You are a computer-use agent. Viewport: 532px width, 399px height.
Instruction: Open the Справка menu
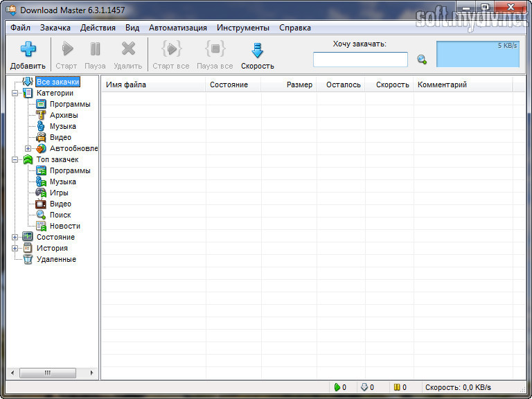(x=295, y=28)
